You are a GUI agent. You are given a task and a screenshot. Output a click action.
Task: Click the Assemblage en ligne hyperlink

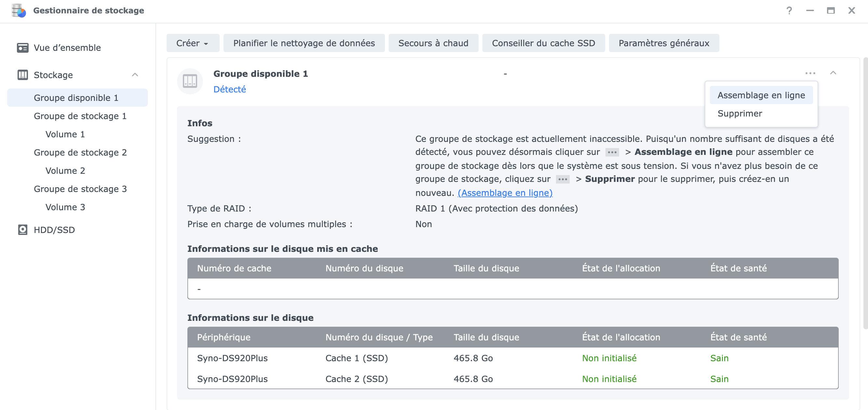505,193
